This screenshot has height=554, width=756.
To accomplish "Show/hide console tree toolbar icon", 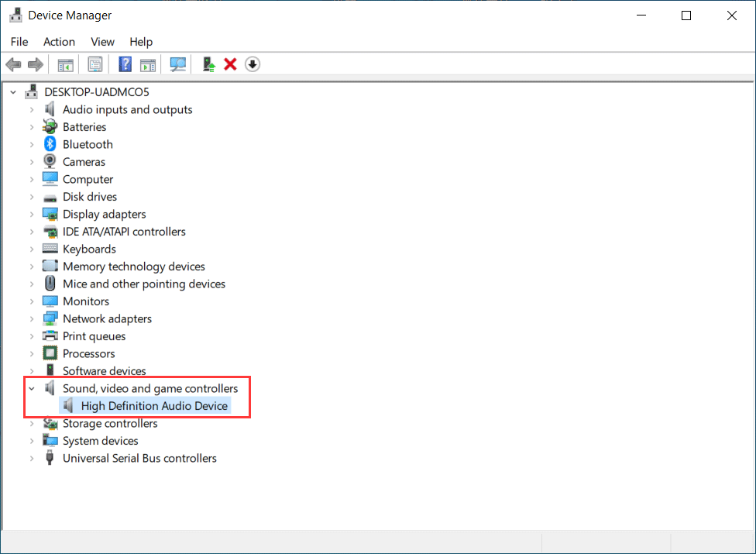I will click(x=66, y=64).
